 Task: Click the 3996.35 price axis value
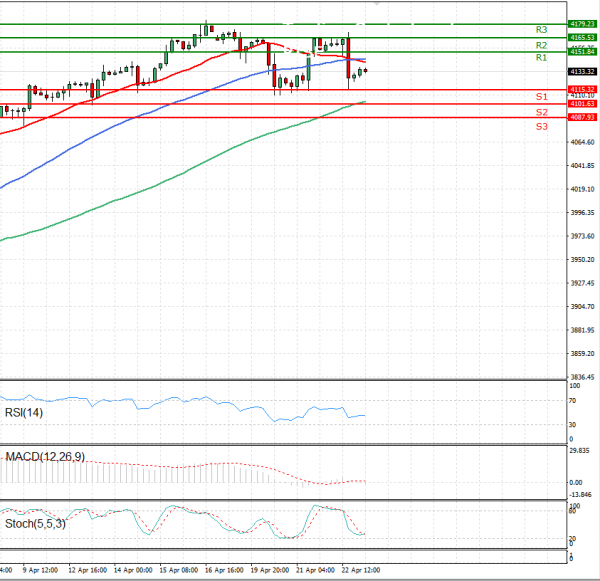582,212
